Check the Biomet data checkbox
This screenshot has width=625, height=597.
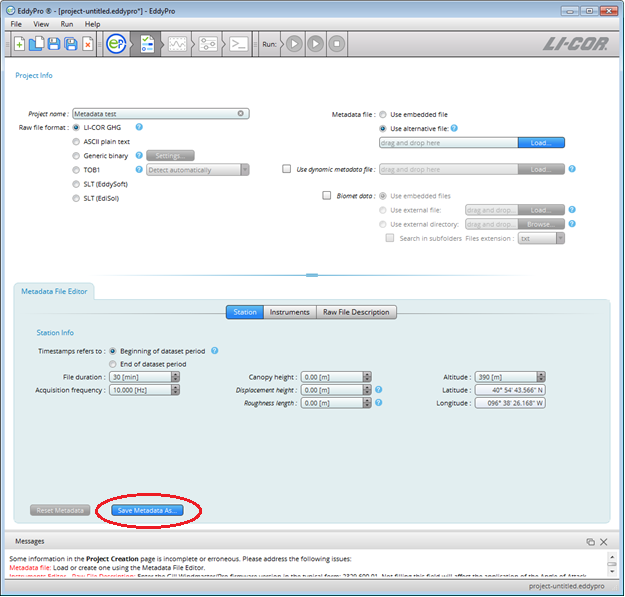327,196
